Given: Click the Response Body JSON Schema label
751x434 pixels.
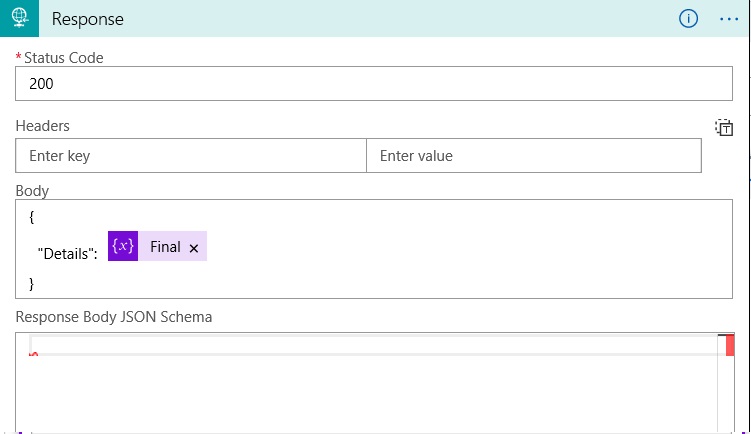Looking at the screenshot, I should (x=114, y=317).
